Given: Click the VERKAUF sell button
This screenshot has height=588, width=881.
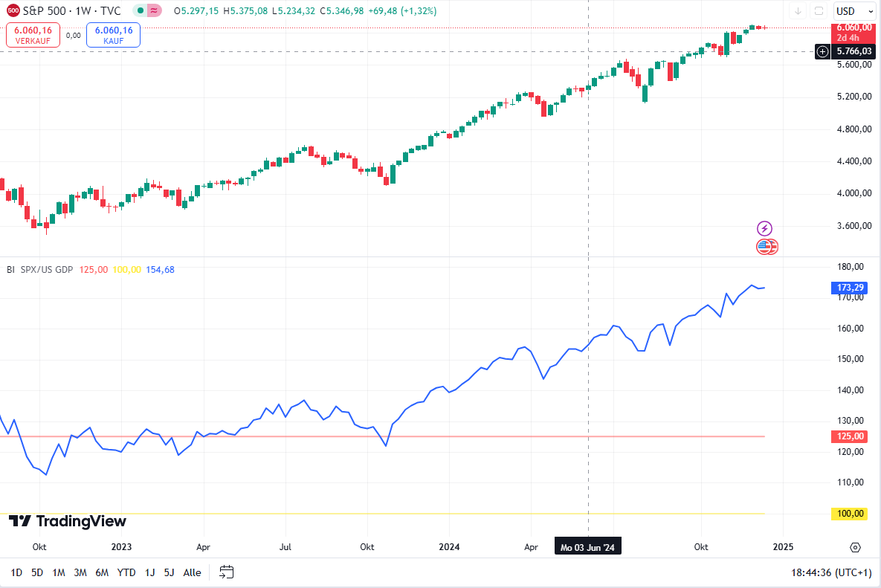Looking at the screenshot, I should click(33, 36).
